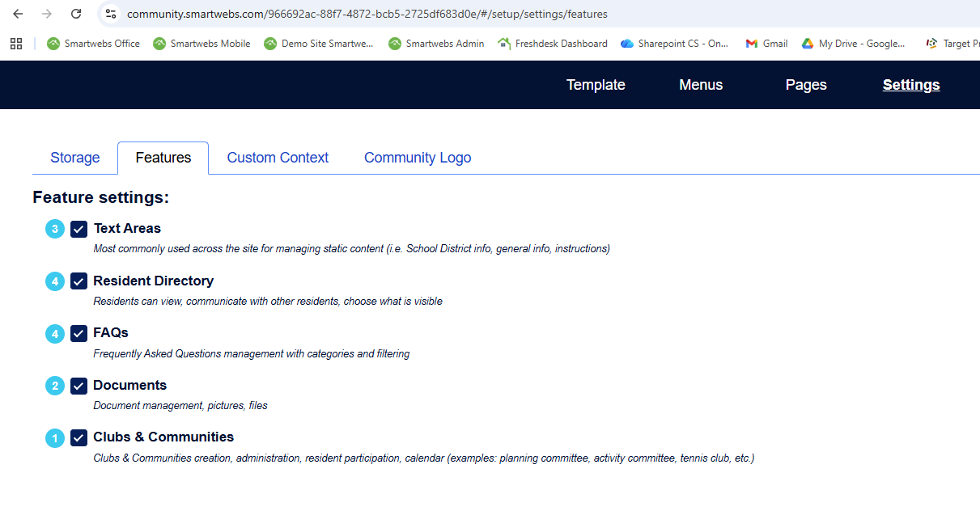This screenshot has height=511, width=980.
Task: Uncheck the Clubs & Communities checkbox
Action: (x=78, y=437)
